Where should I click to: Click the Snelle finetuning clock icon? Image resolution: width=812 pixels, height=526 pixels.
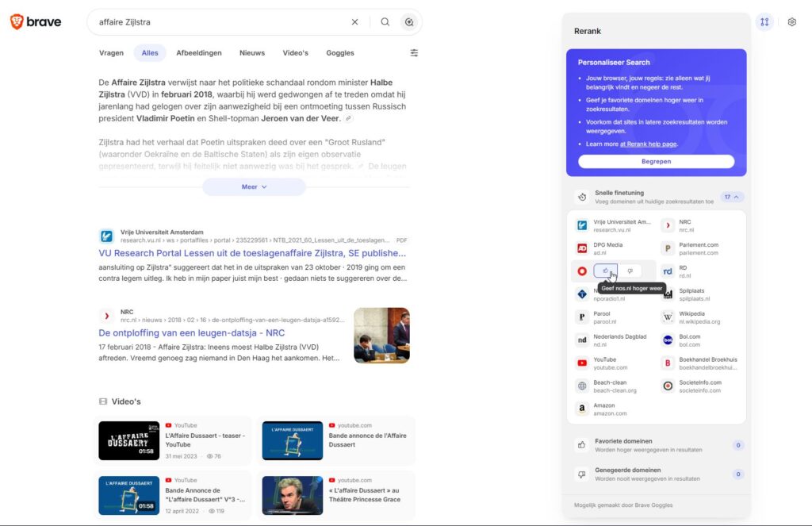[582, 197]
